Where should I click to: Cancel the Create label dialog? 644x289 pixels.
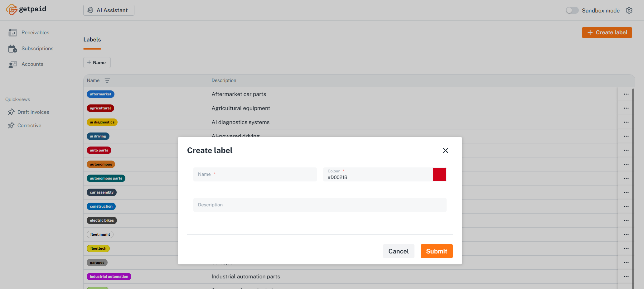(x=398, y=251)
